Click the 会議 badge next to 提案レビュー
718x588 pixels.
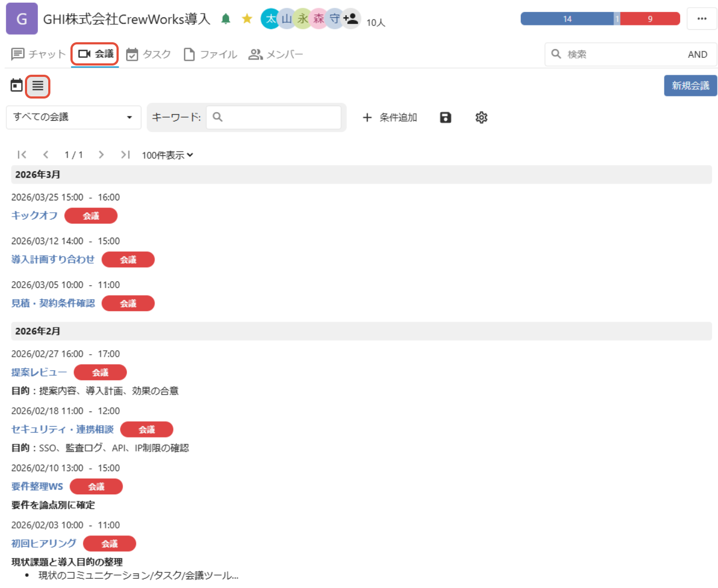click(x=100, y=373)
